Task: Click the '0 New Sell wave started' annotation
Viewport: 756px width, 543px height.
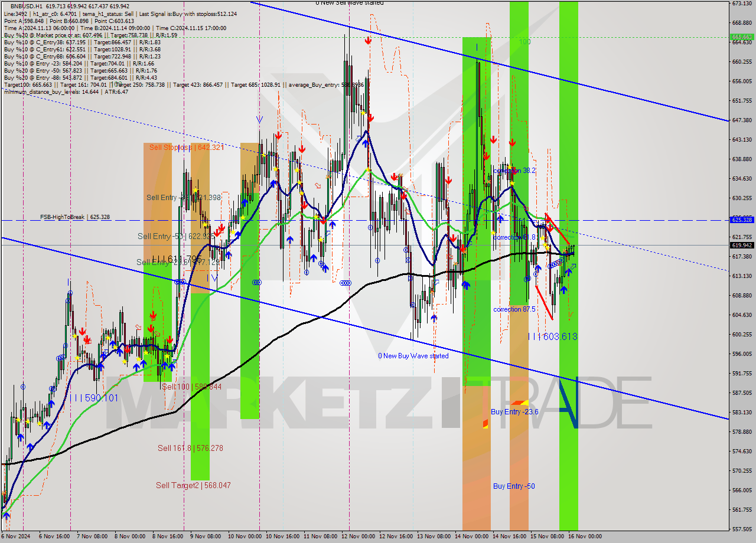Action: point(349,3)
